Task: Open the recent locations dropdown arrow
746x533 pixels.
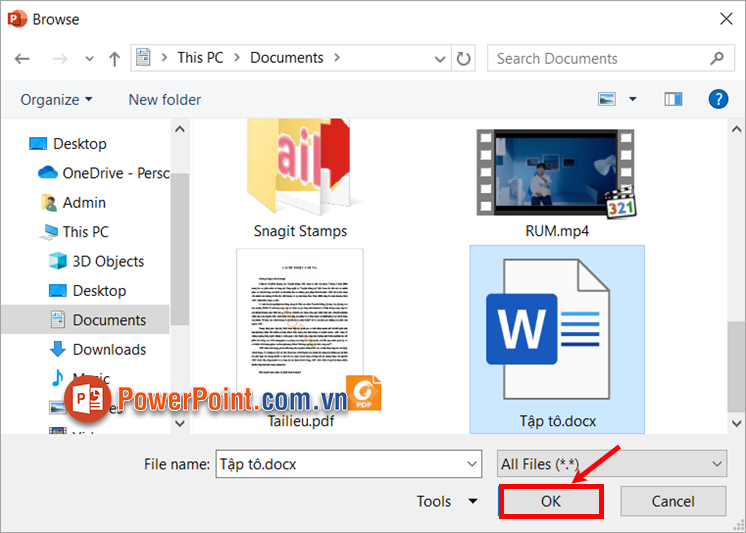Action: 89,59
